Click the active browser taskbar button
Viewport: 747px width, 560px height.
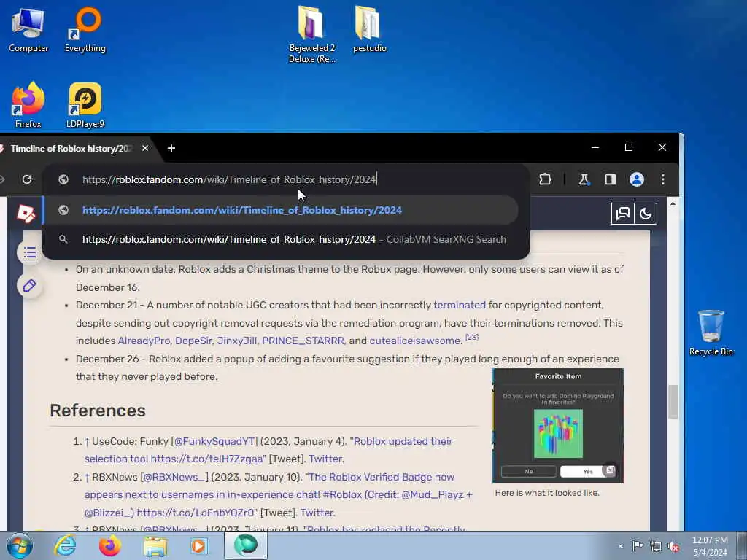[x=245, y=545]
